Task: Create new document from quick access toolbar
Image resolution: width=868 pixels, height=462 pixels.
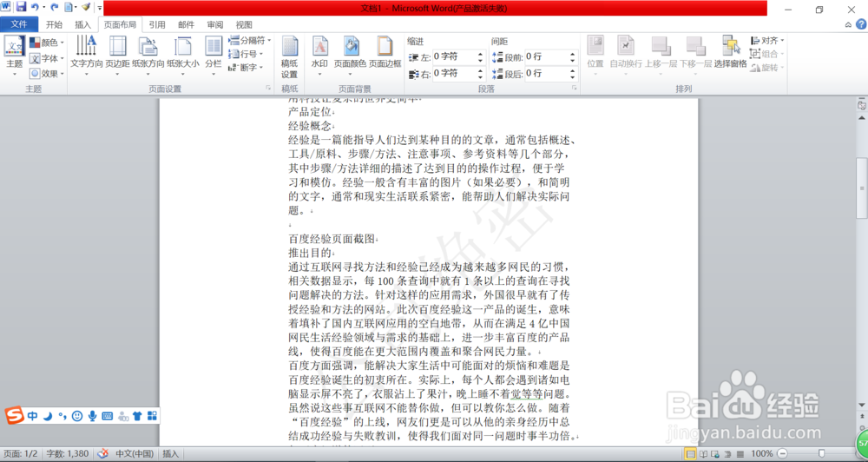Action: tap(69, 7)
